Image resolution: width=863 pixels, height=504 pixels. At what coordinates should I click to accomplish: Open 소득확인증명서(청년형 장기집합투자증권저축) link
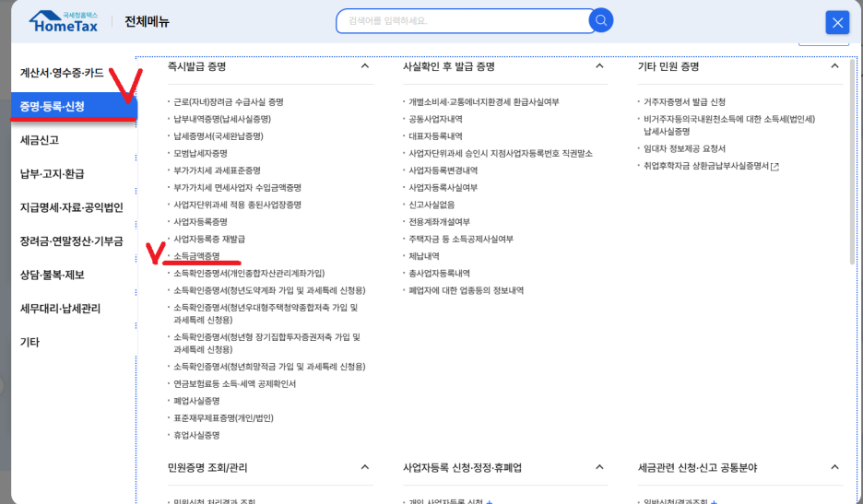coord(267,343)
